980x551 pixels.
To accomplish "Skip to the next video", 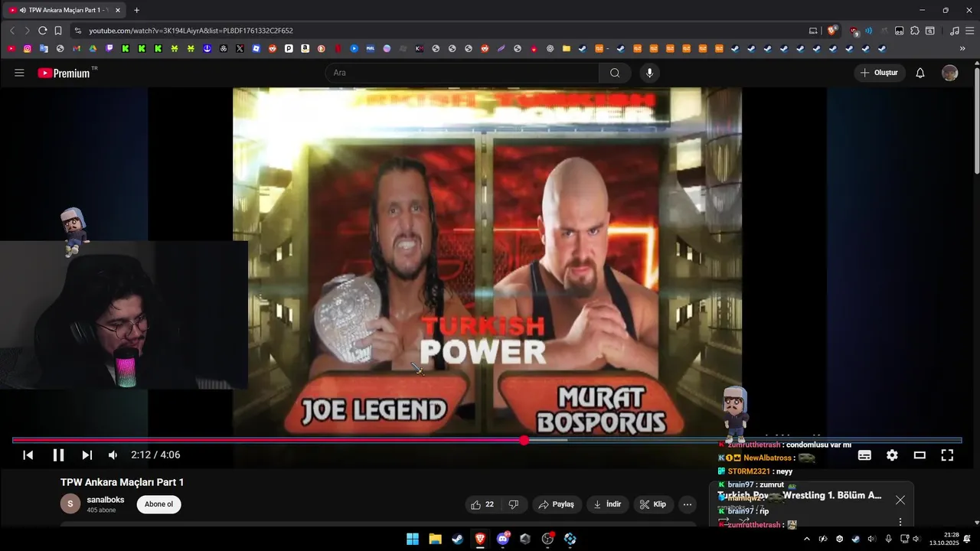I will tap(87, 455).
